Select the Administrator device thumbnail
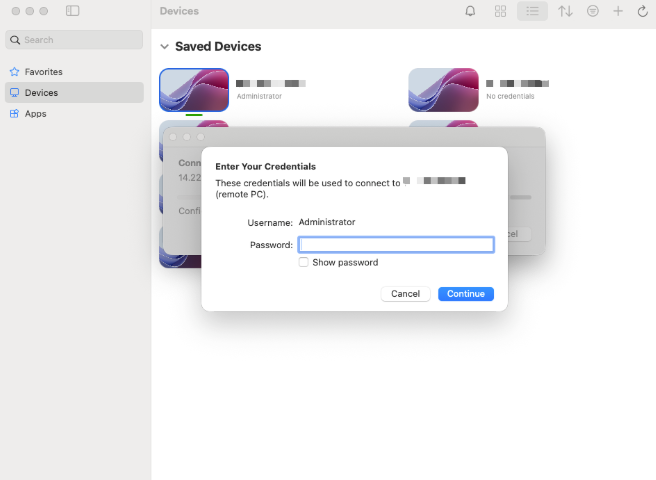The image size is (656, 480). click(194, 90)
